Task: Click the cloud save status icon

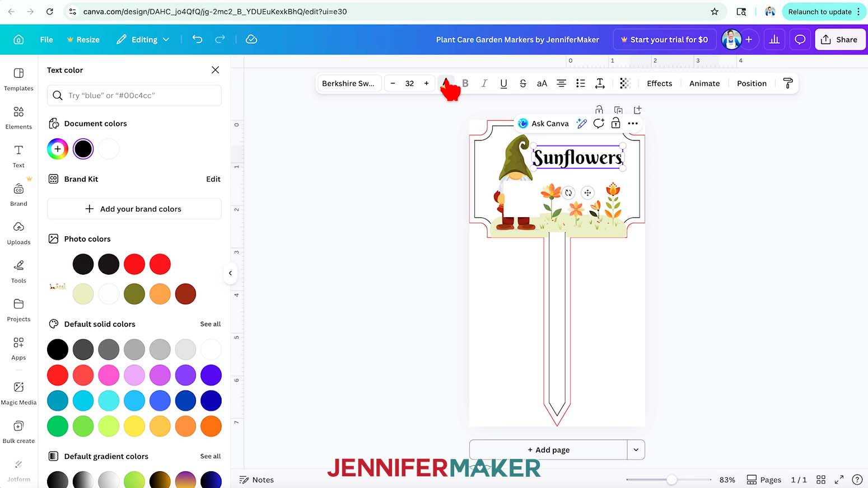Action: (251, 39)
